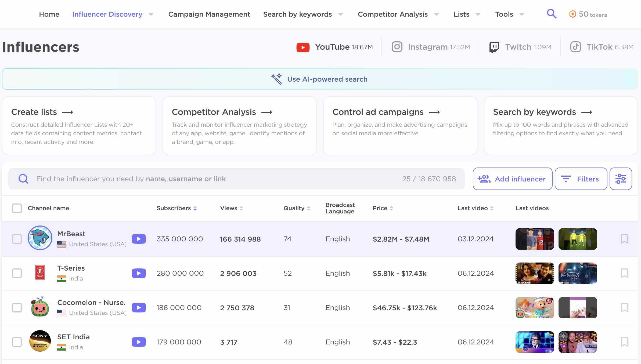Click the tokens coin icon
Screen dimensions: 641x364
tap(572, 14)
